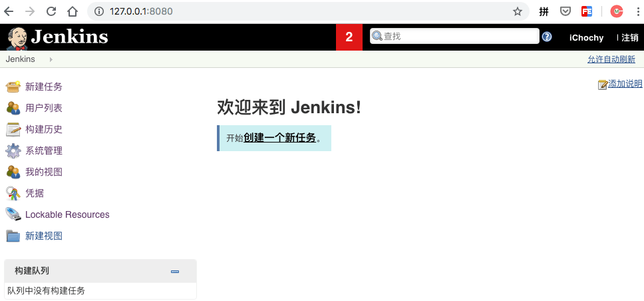Click the Lockable Resources USB drive icon
This screenshot has width=644, height=301.
click(13, 214)
